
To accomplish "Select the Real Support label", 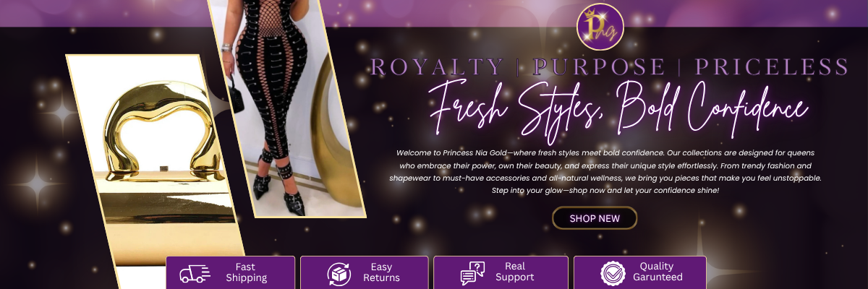I will (x=515, y=272).
